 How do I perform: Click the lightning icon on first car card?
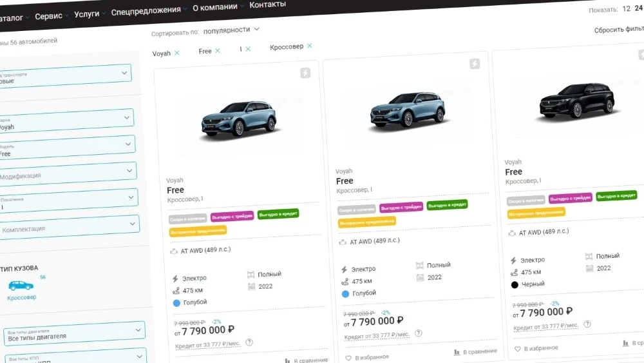[x=305, y=73]
